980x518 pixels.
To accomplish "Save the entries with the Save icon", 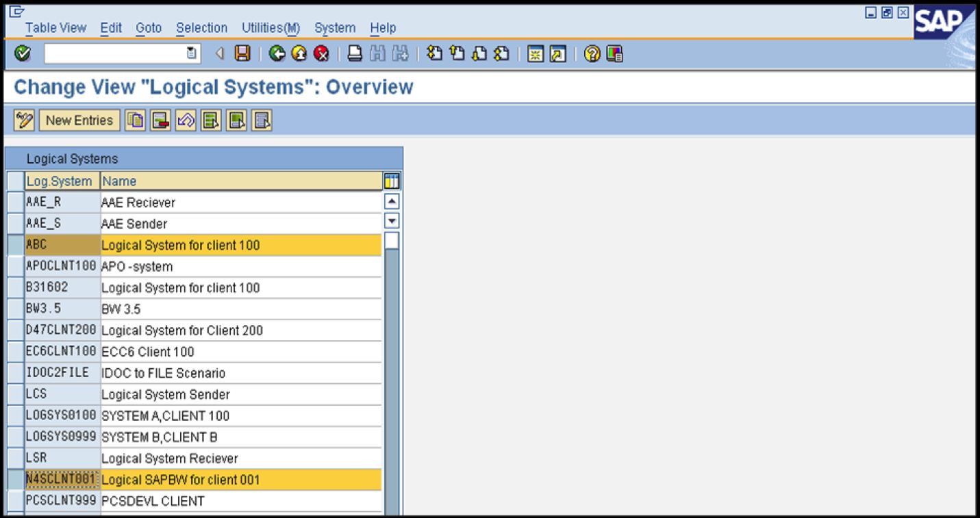I will (241, 54).
